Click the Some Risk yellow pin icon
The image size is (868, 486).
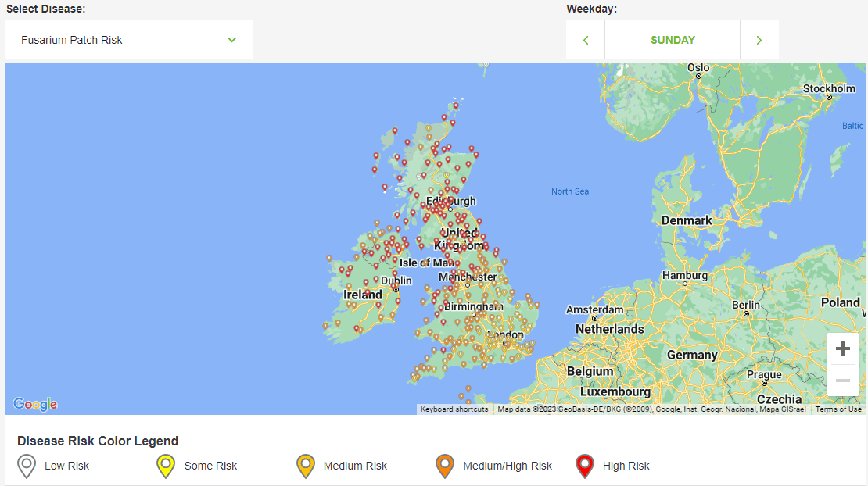tap(164, 465)
